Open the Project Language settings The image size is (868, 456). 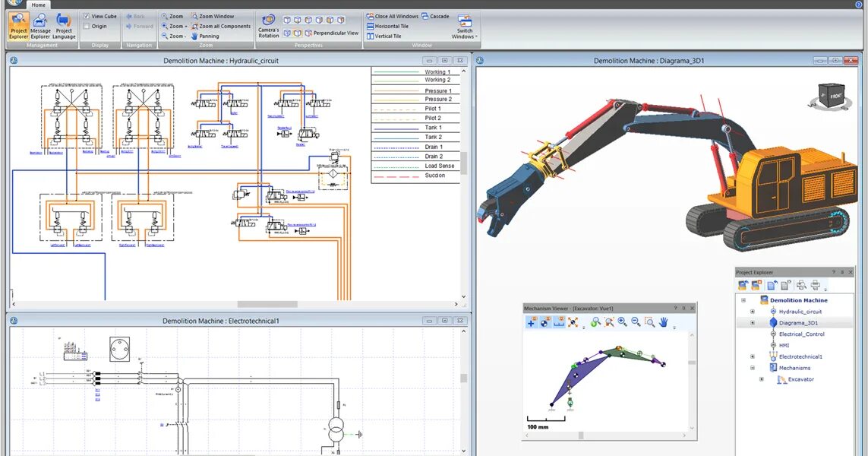coord(64,26)
